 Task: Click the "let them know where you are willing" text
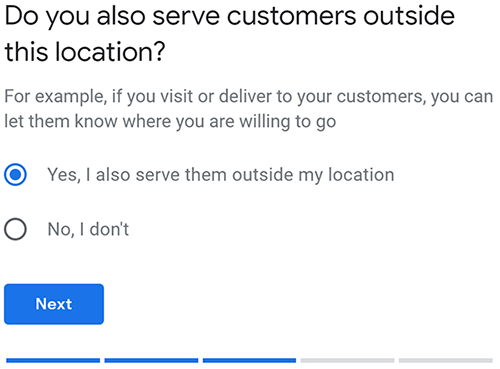(170, 122)
